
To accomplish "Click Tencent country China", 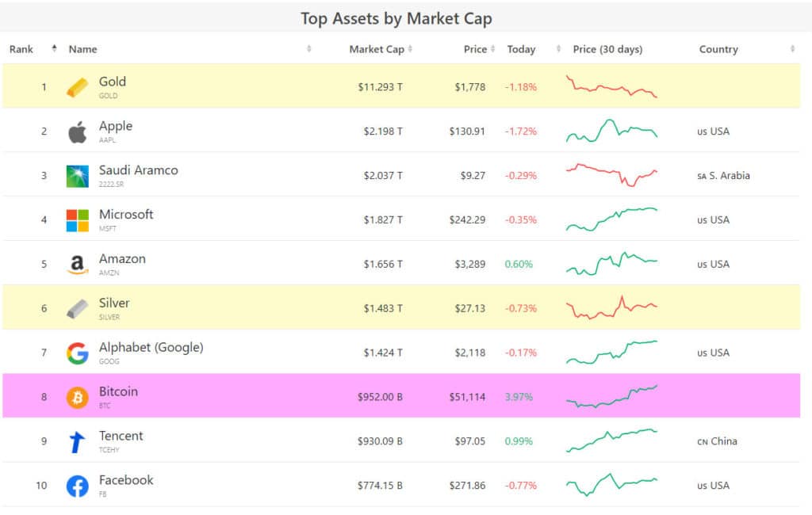I will pos(717,441).
